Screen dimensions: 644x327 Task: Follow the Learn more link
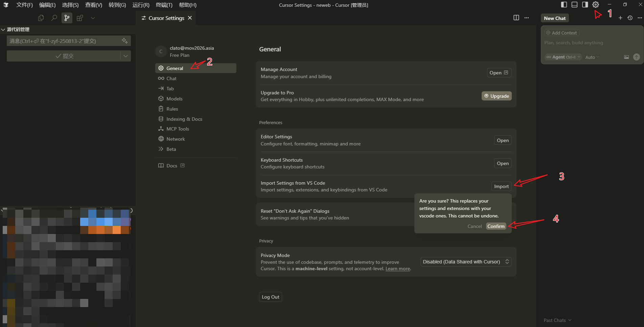point(398,268)
